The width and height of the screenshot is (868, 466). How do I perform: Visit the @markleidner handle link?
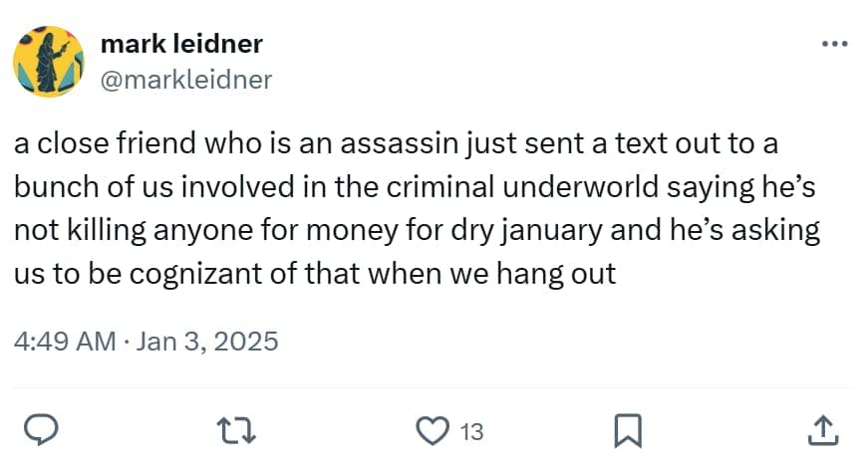click(186, 80)
